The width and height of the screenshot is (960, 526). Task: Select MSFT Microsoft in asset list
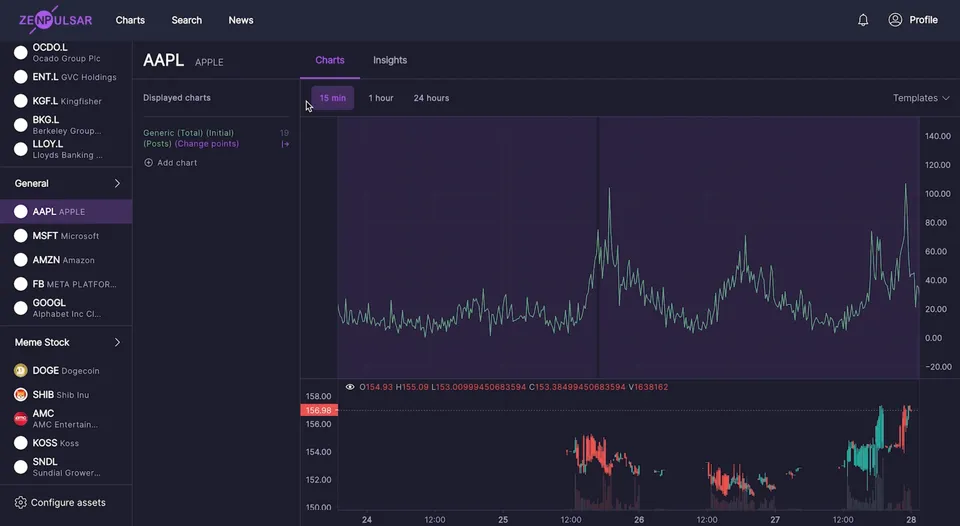pos(66,236)
